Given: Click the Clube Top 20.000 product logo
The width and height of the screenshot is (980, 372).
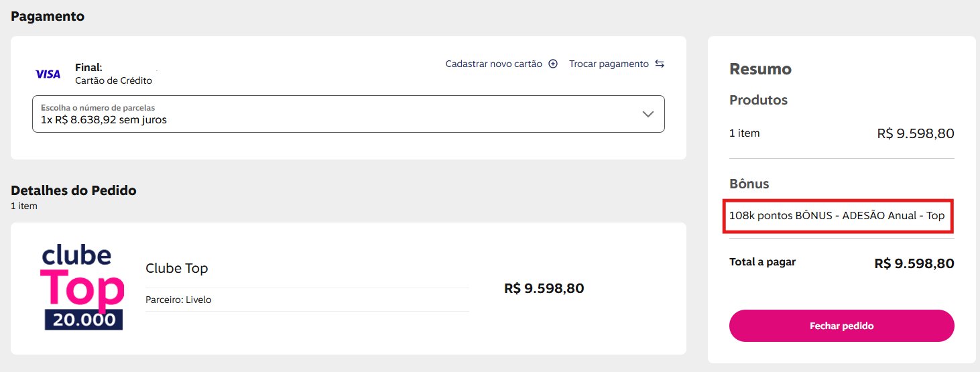Looking at the screenshot, I should (x=82, y=288).
